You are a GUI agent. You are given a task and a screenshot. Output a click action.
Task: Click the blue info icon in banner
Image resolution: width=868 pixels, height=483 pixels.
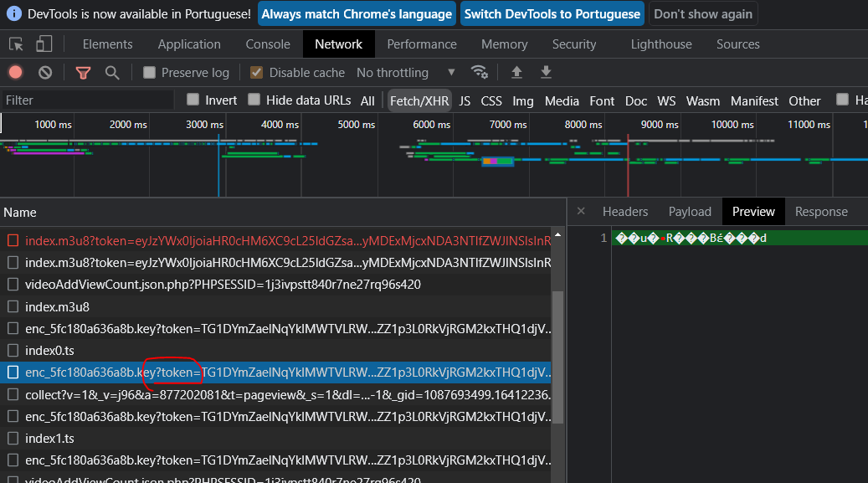click(x=14, y=14)
